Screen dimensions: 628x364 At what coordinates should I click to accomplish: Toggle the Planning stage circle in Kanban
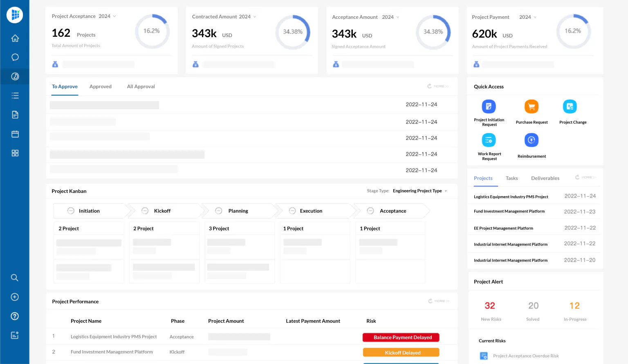pos(219,211)
